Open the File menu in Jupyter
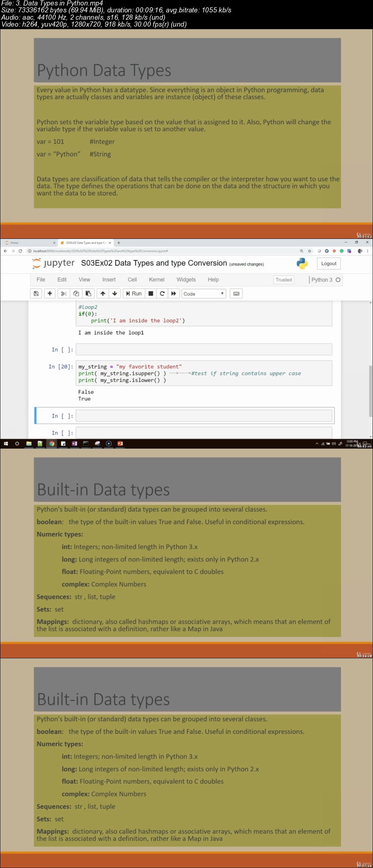Screen dimensions: 373x868 click(41, 280)
